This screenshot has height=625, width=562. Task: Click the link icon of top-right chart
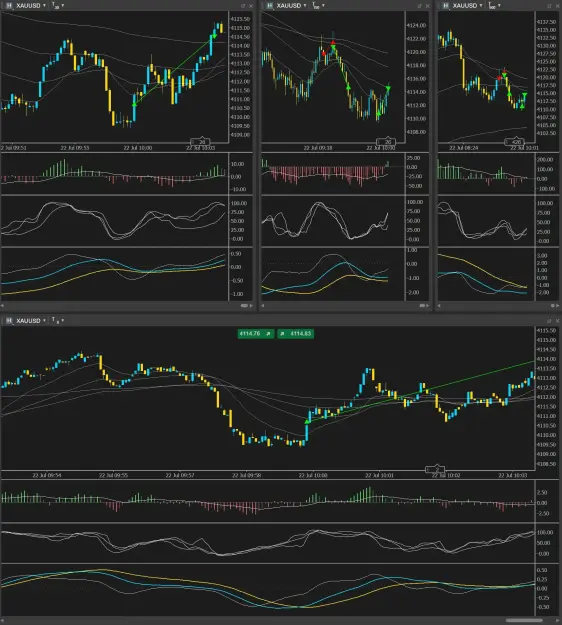pos(446,6)
